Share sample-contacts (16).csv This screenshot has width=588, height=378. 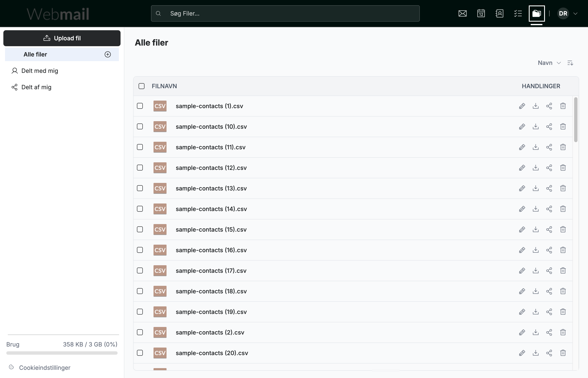pyautogui.click(x=549, y=250)
